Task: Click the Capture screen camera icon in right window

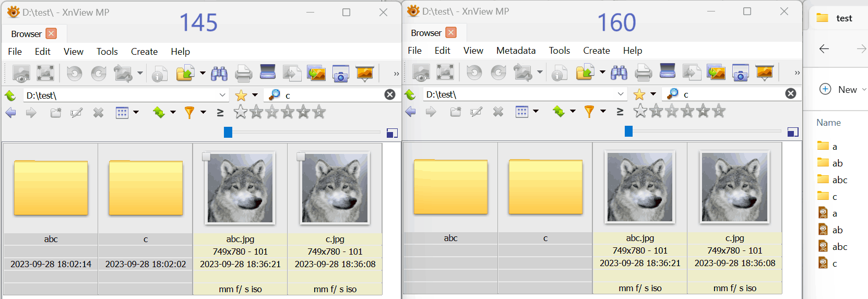Action: (740, 73)
